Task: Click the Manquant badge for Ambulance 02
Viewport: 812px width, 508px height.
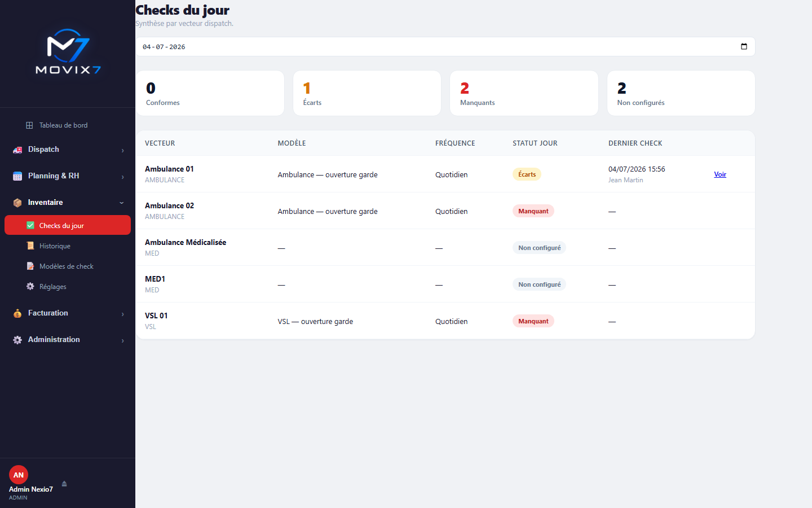Action: point(533,211)
